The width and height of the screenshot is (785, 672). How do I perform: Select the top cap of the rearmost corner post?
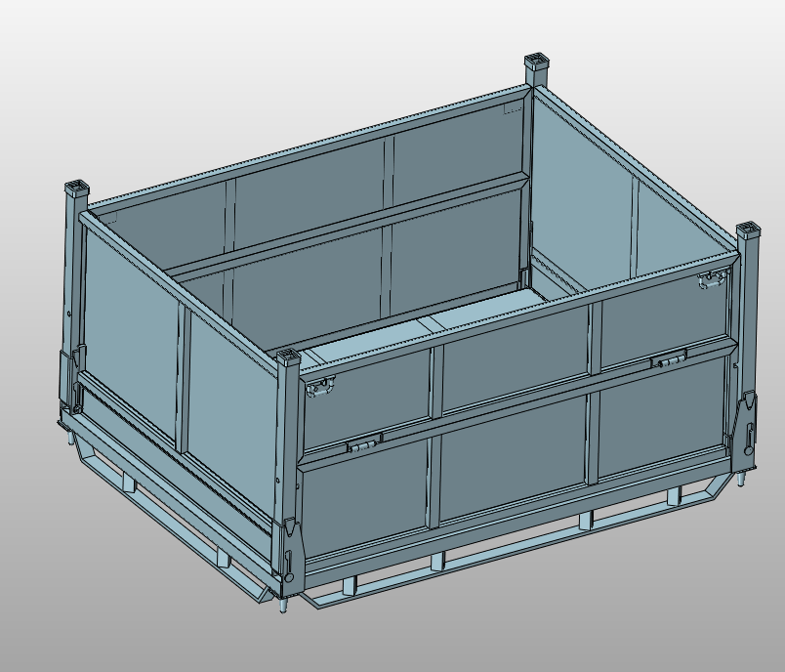538,62
